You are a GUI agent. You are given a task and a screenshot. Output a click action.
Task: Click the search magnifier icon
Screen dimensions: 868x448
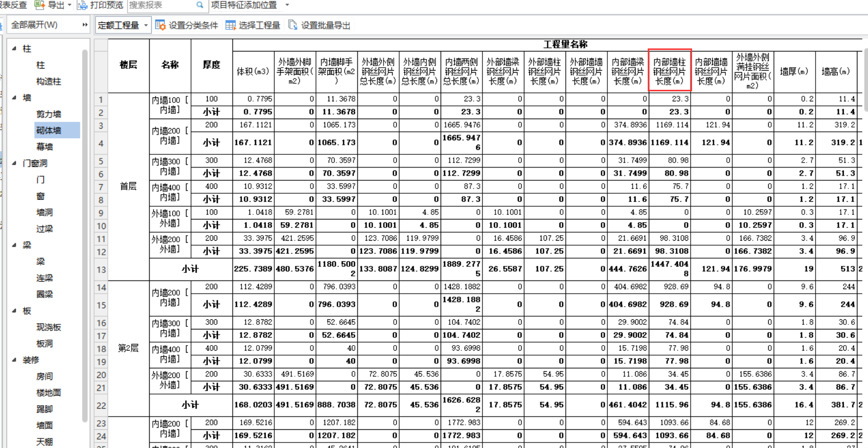[200, 5]
